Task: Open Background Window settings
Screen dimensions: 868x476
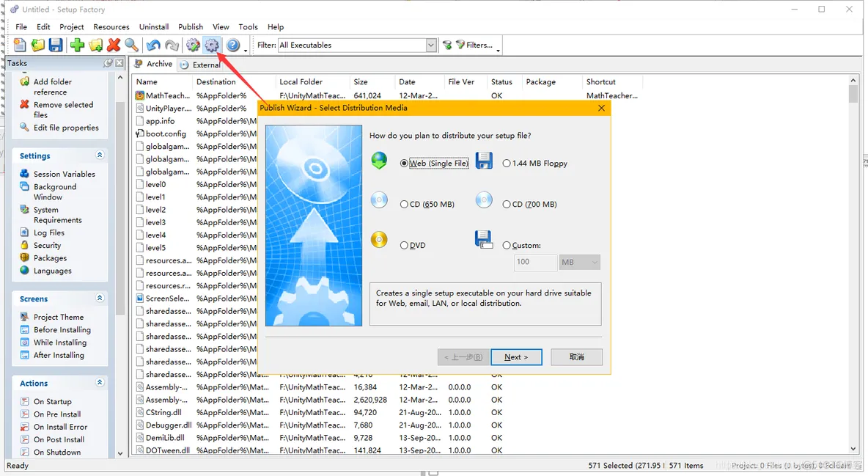Action: 55,191
